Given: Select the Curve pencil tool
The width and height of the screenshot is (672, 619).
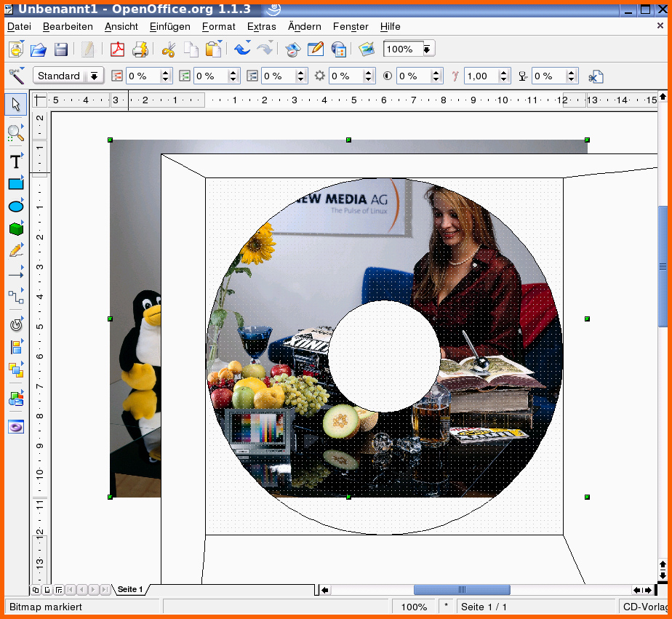Looking at the screenshot, I should point(16,250).
